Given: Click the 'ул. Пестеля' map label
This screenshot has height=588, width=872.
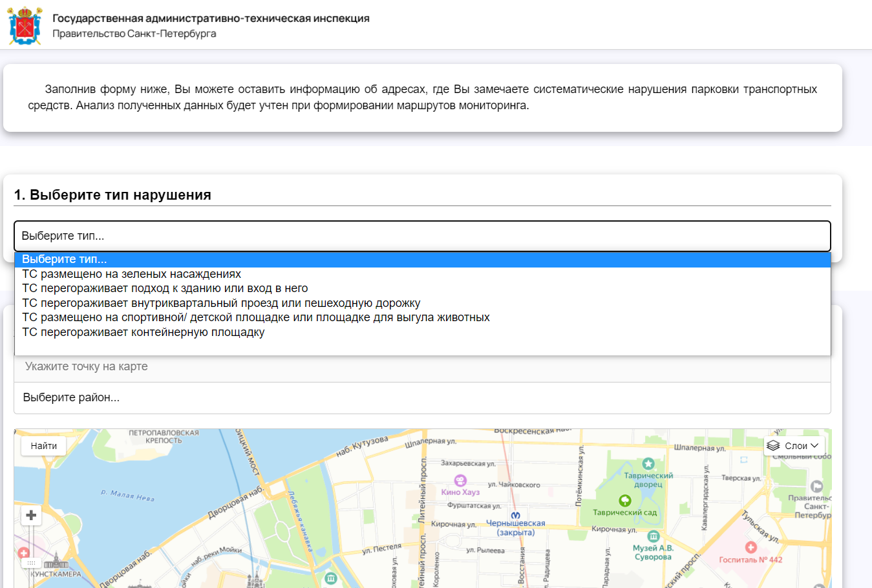Looking at the screenshot, I should tap(382, 549).
